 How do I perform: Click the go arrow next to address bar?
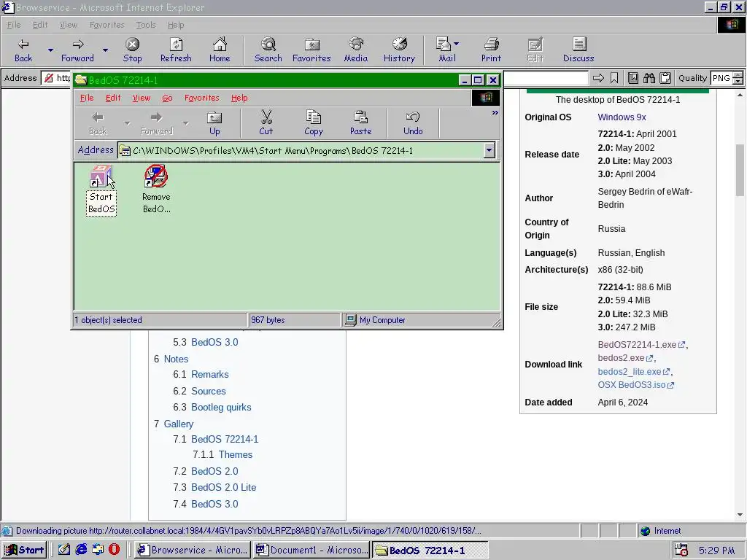click(598, 78)
